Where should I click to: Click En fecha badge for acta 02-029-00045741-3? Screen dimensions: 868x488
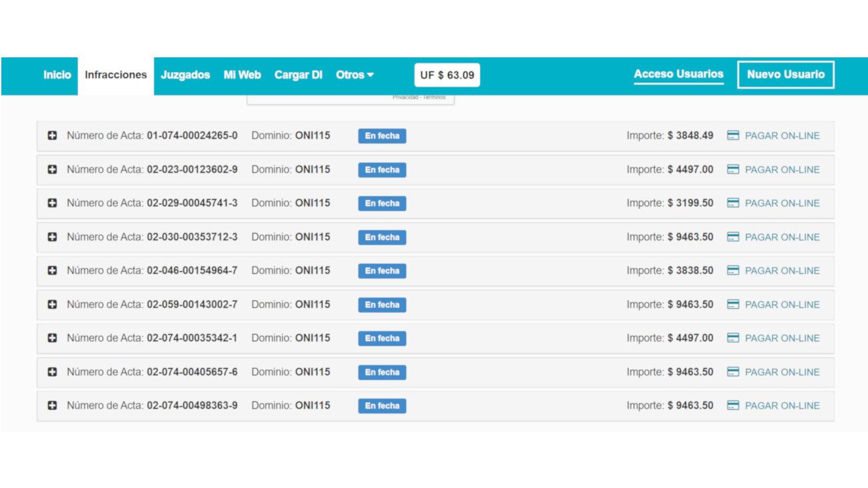coord(382,203)
